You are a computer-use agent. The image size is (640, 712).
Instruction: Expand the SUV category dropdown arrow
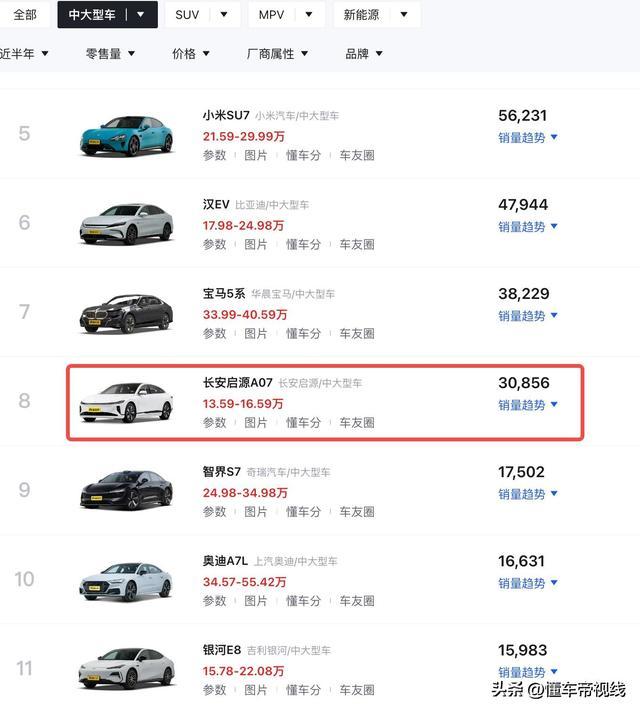224,15
